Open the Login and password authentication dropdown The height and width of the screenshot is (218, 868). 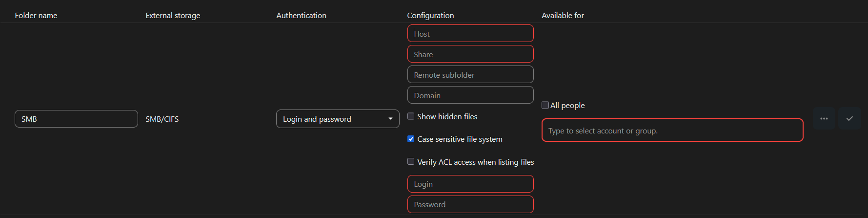[x=337, y=119]
